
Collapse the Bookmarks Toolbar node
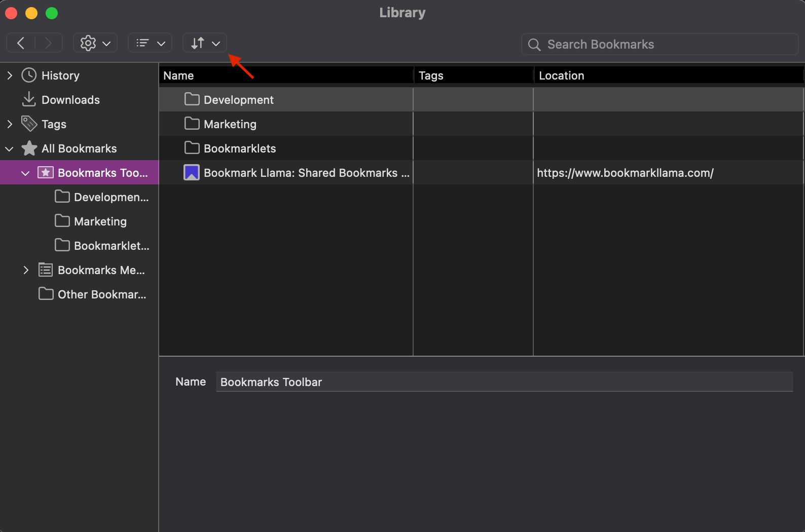[x=25, y=173]
